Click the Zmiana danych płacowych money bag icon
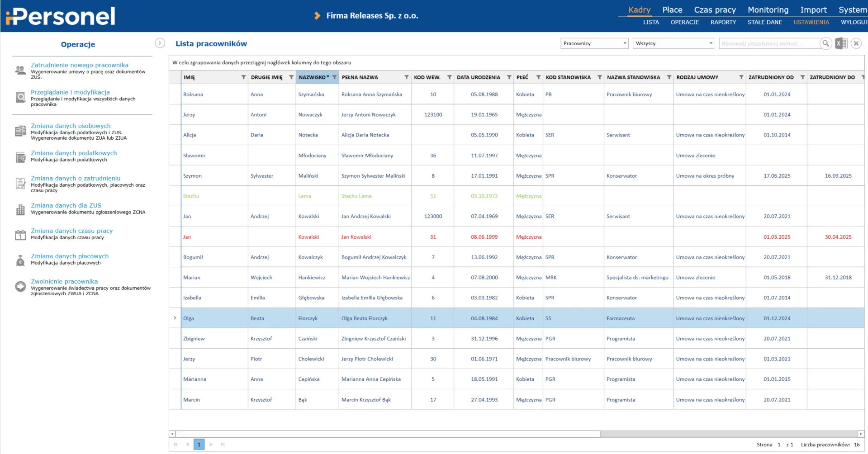The width and height of the screenshot is (868, 454). pyautogui.click(x=20, y=260)
